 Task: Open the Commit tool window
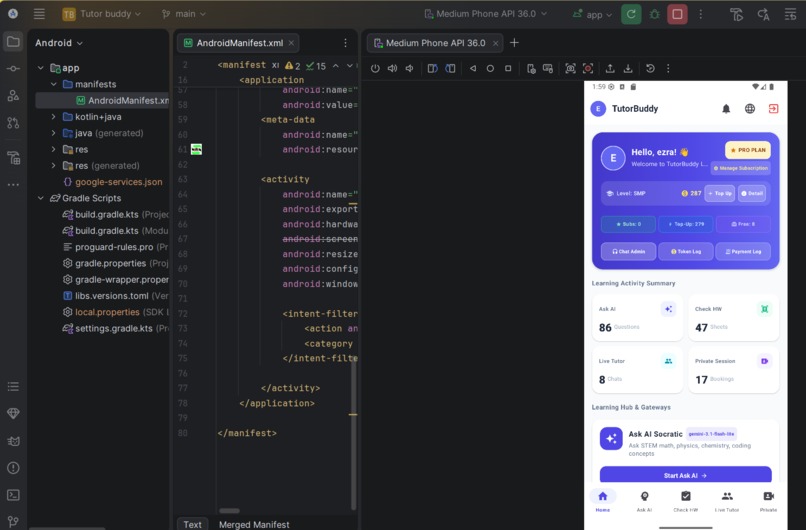tap(13, 68)
